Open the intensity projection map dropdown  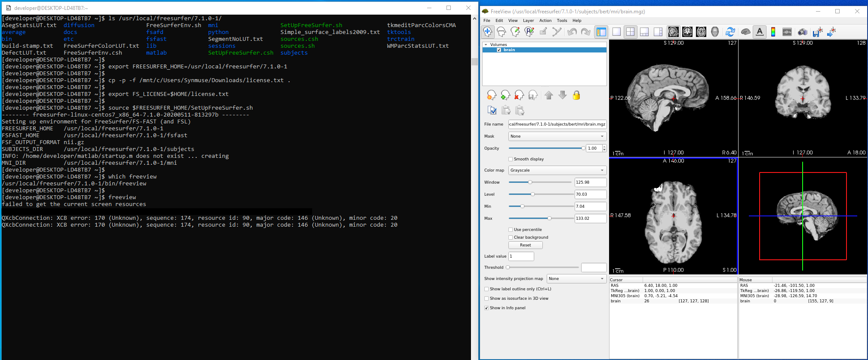coord(576,279)
